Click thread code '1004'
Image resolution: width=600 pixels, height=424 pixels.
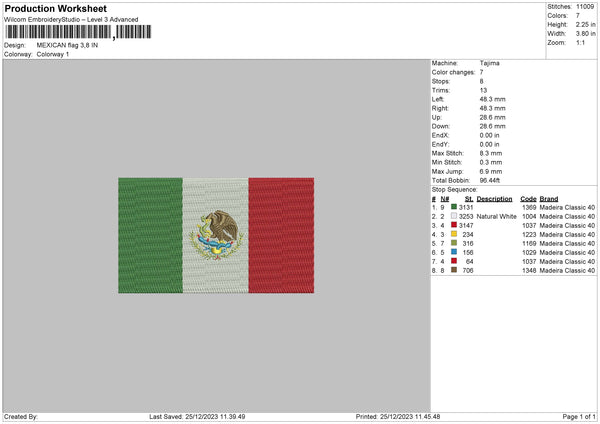(529, 217)
